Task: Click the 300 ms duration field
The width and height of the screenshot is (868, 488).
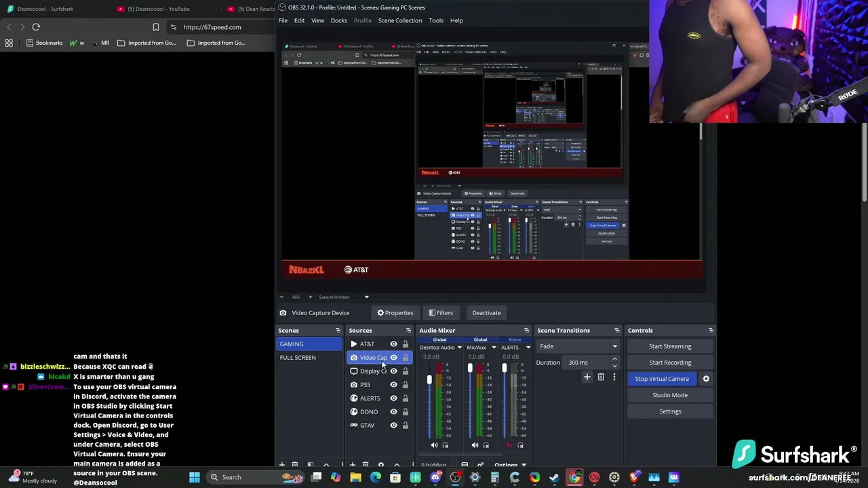Action: tap(587, 363)
